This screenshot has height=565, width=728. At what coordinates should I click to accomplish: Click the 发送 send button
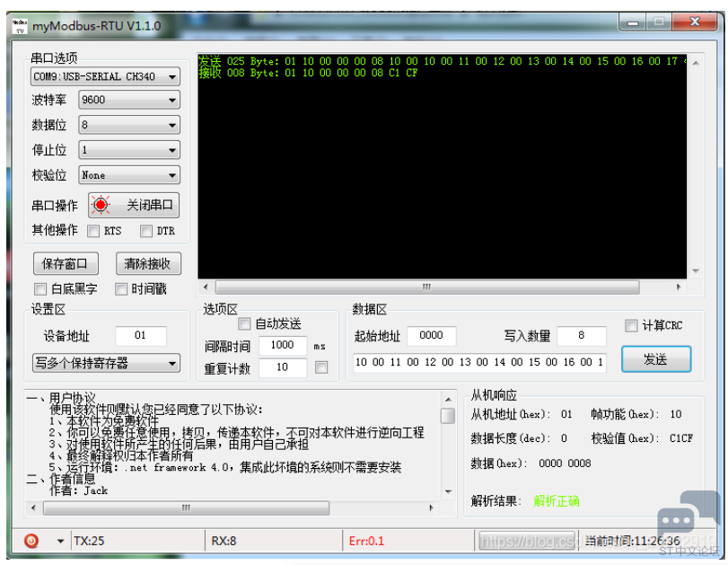point(655,359)
